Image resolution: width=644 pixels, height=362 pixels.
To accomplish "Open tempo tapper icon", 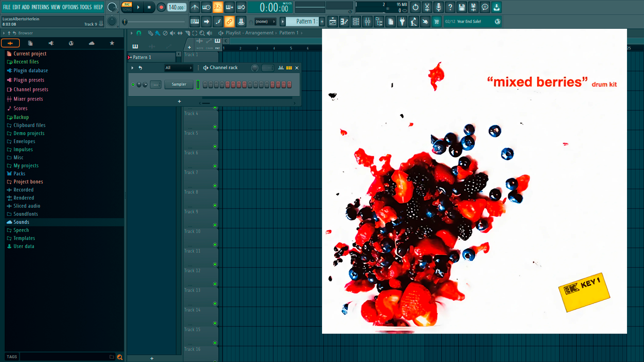I will pyautogui.click(x=413, y=21).
